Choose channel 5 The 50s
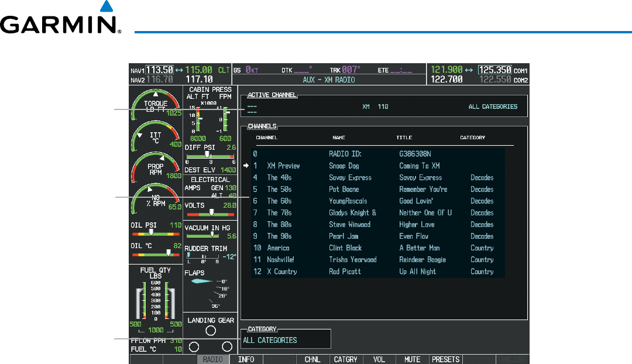632x364 pixels. (x=377, y=189)
